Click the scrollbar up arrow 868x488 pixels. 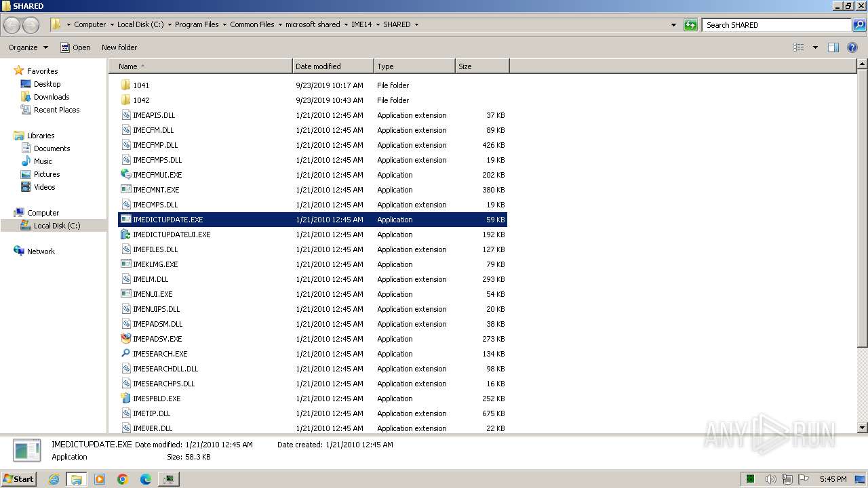(x=862, y=64)
